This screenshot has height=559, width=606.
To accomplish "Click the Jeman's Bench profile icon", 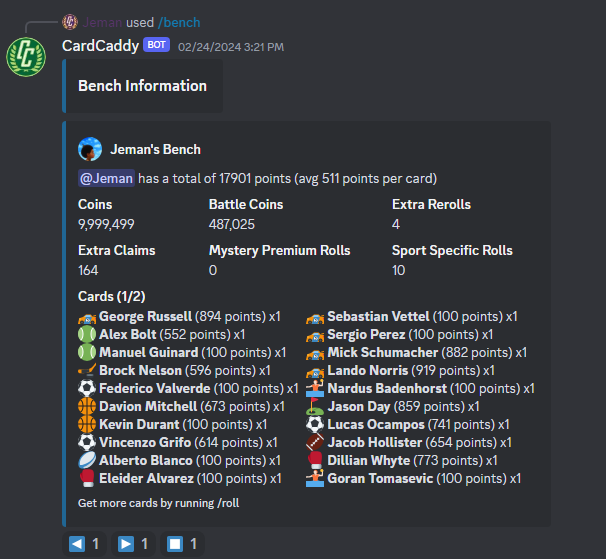I will pyautogui.click(x=90, y=149).
